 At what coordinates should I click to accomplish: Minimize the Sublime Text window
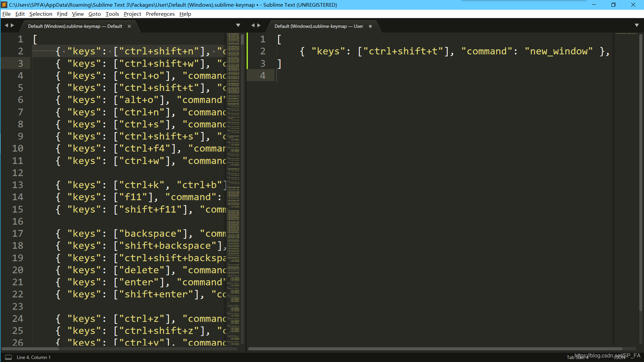(x=594, y=5)
